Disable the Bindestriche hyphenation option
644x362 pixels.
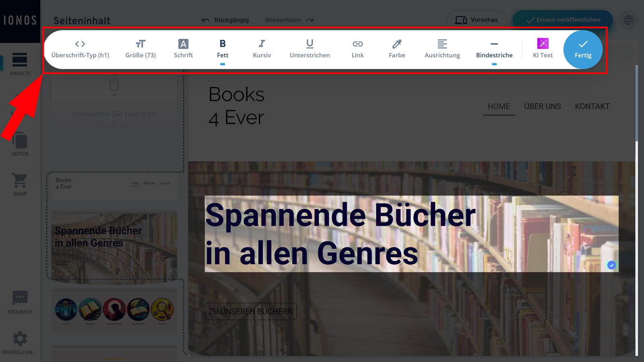click(494, 48)
